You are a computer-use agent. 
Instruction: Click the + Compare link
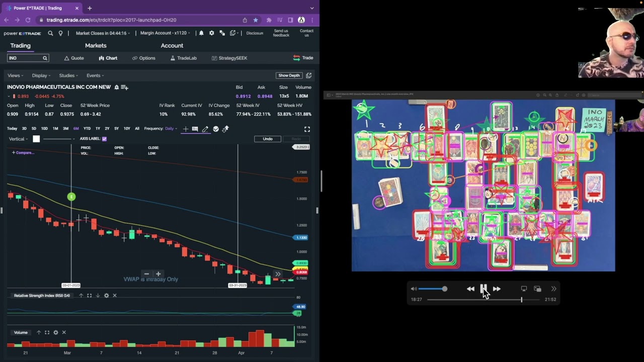tap(23, 152)
